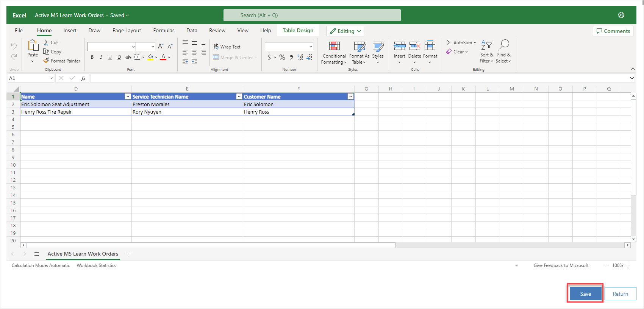Switch to the Data tab
Viewport: 644px width, 309px height.
point(192,30)
